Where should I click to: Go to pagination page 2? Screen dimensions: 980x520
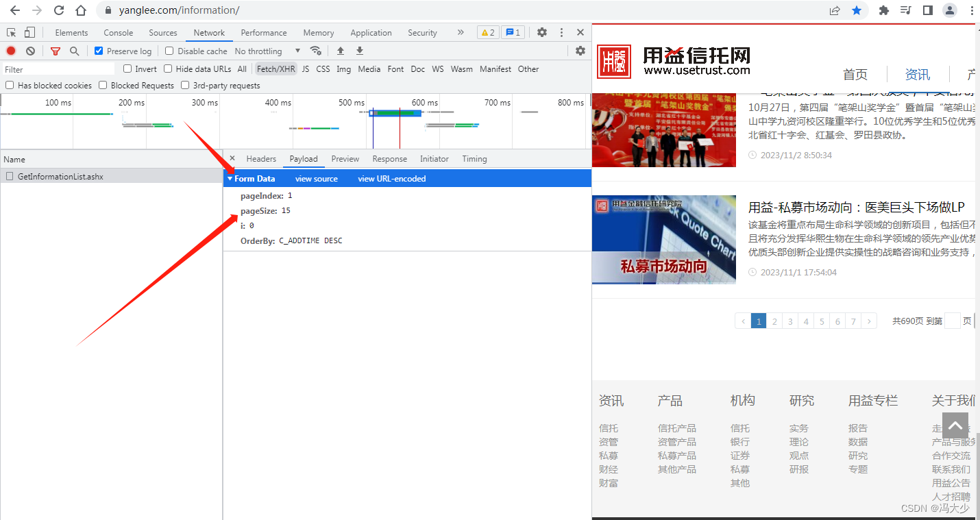click(774, 321)
